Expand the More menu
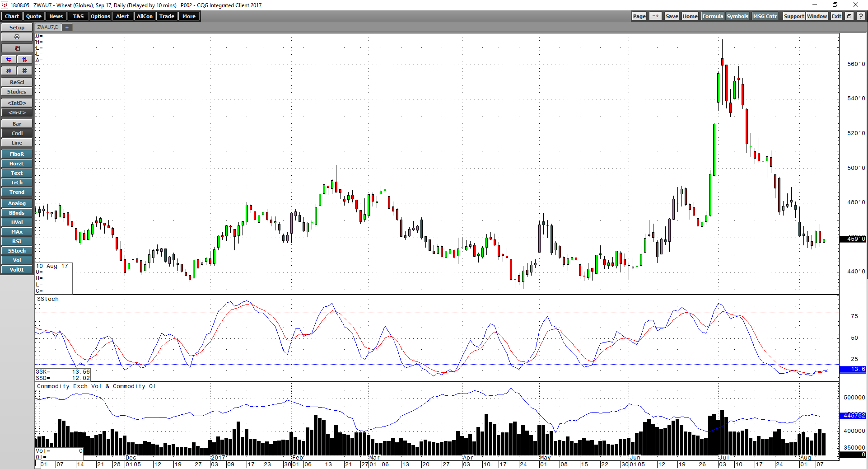 pos(189,16)
